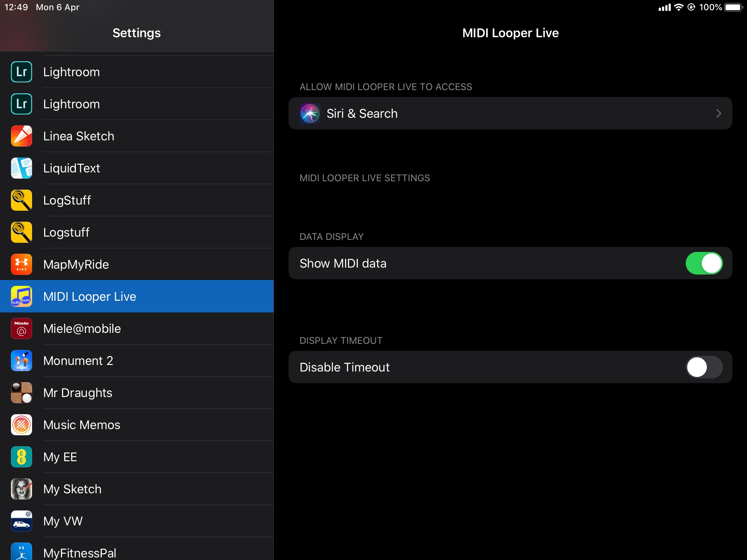Tap the Mr Draughts checkerboard icon
Screen dimensions: 747x560
[x=22, y=393]
